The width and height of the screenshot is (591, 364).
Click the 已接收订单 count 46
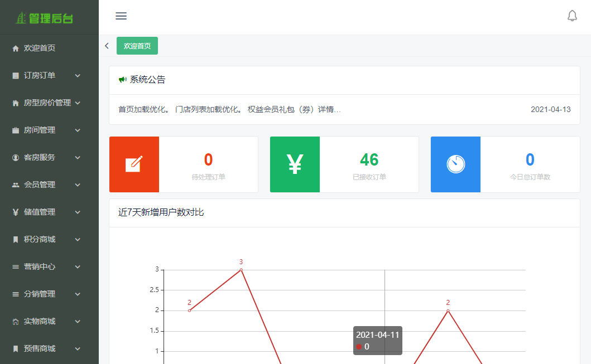[369, 159]
